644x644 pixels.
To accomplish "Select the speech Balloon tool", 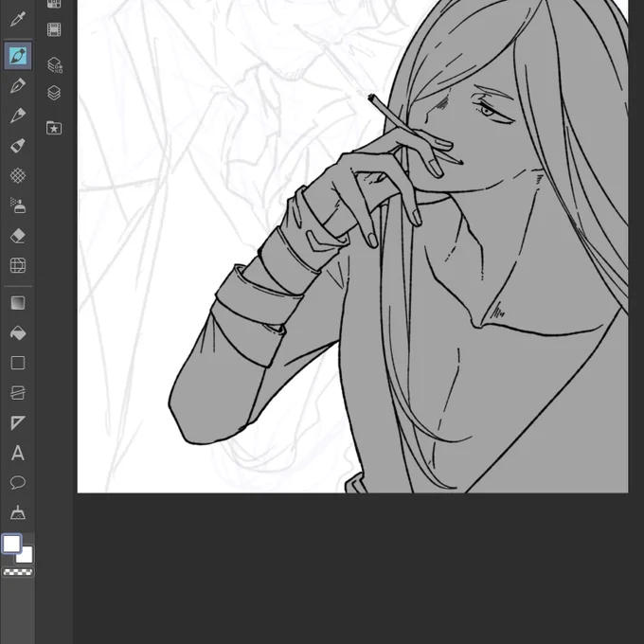I will [x=18, y=483].
